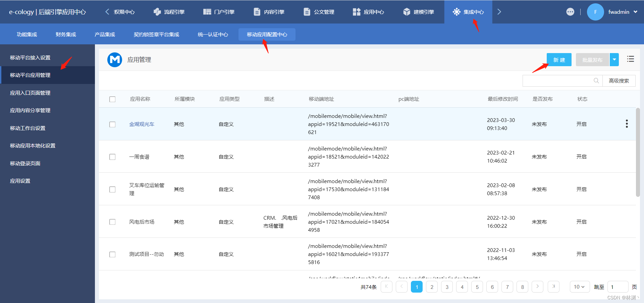Viewport: 644px width, 303px height.
Task: Go to page 2
Action: (432, 287)
